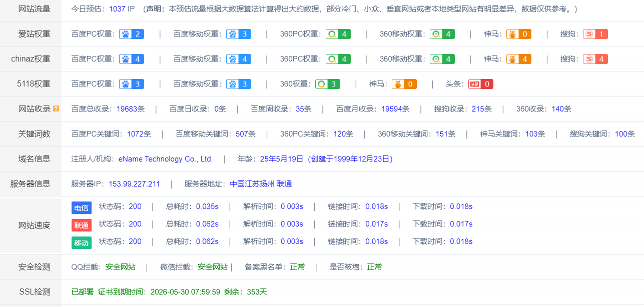This screenshot has width=644, height=307.
Task: Click server location 中国江苏扬州 联通
Action: [261, 184]
